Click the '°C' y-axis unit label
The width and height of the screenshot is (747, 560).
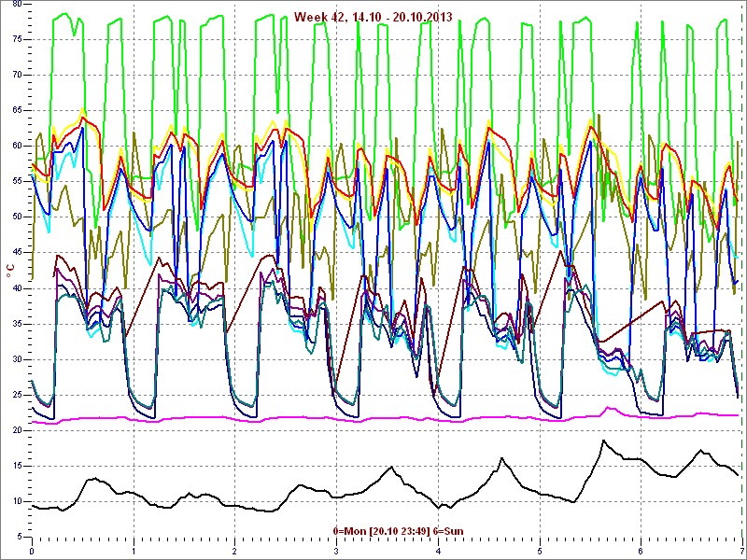click(x=10, y=272)
